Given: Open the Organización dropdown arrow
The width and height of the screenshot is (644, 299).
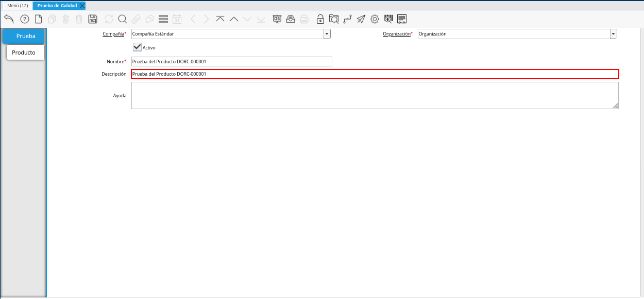Looking at the screenshot, I should pos(613,34).
